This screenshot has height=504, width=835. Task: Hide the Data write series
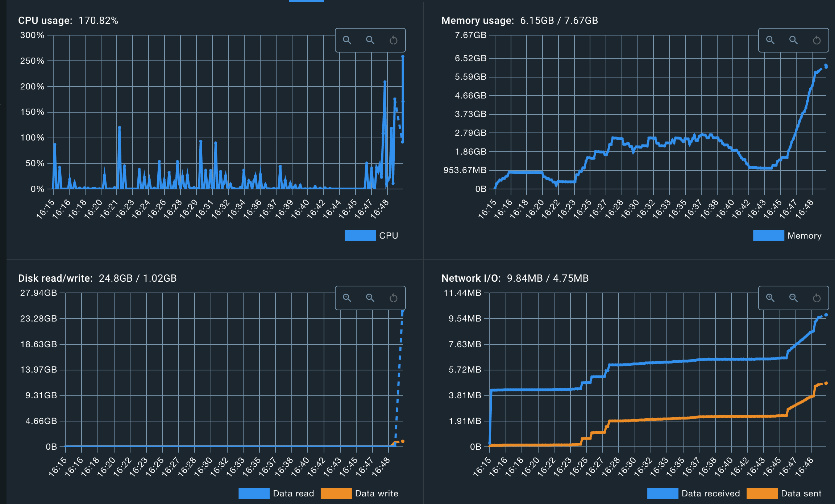[361, 493]
